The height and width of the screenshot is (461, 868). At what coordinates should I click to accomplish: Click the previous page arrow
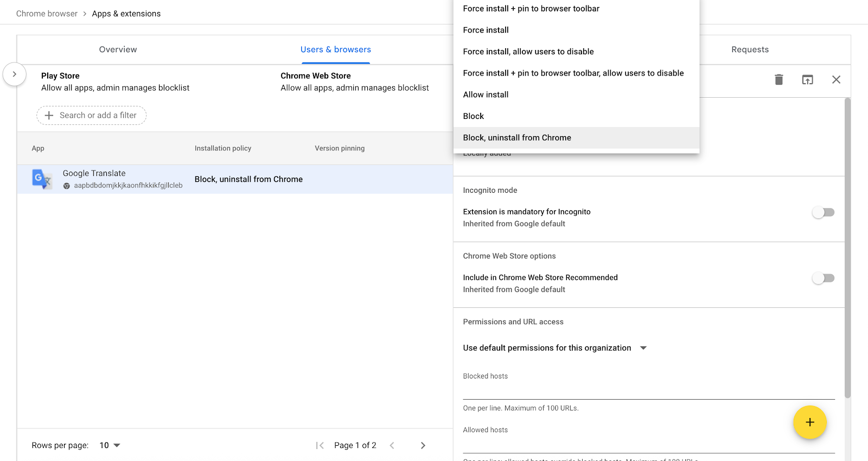pyautogui.click(x=392, y=445)
